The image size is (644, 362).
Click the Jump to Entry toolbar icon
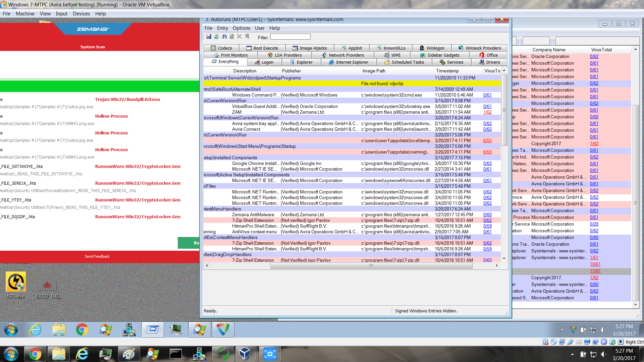click(248, 37)
